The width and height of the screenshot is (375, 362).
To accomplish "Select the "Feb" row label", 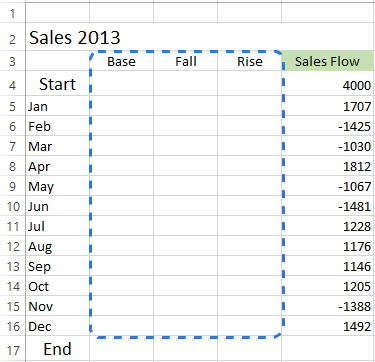I will coord(57,126).
